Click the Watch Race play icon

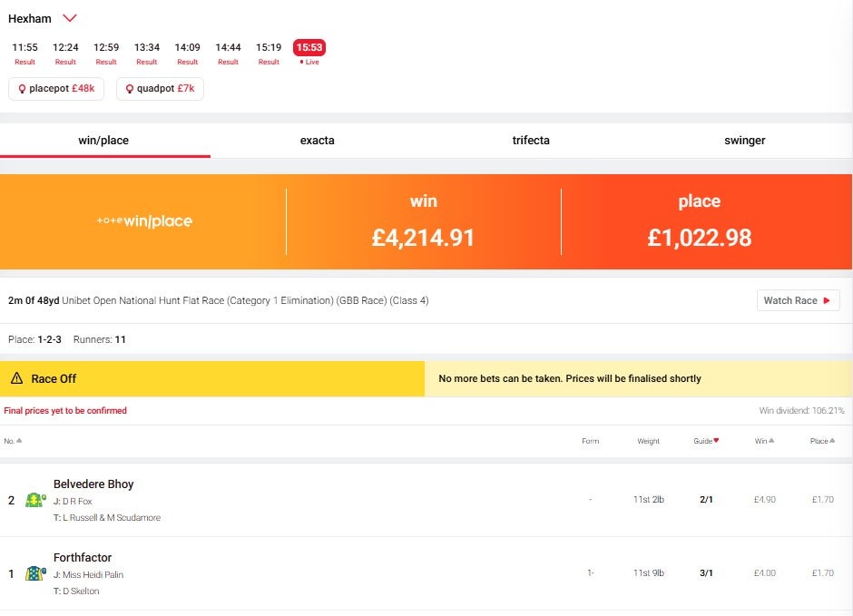pos(827,299)
